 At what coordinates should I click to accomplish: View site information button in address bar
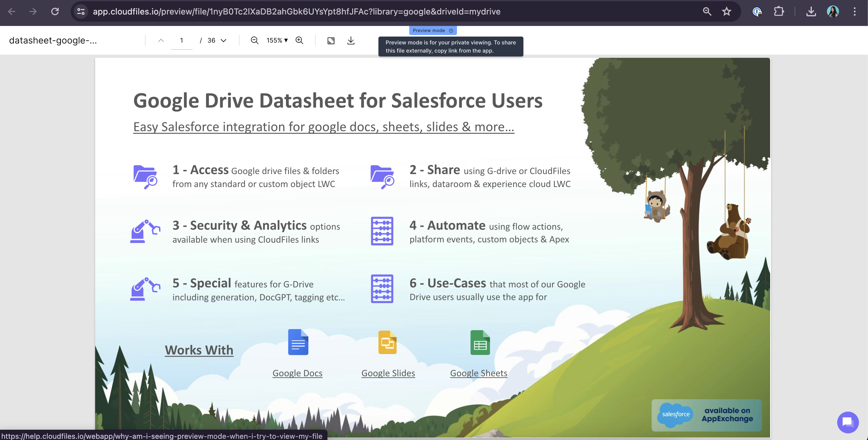81,11
